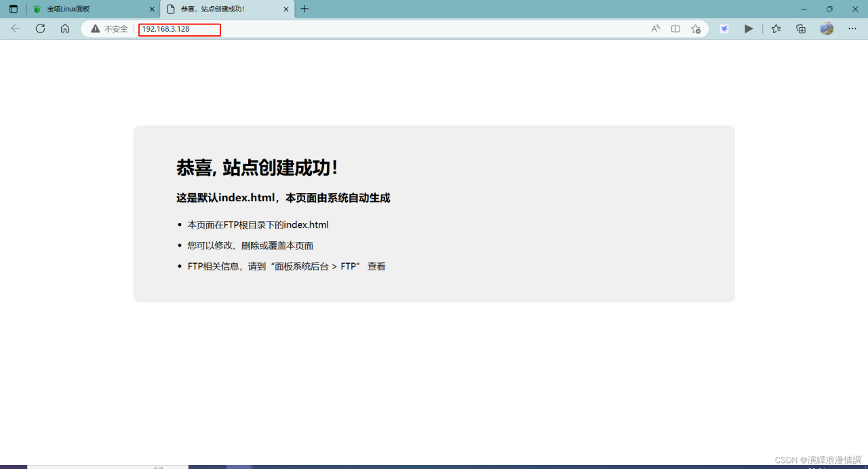
Task: Refresh the current page
Action: pyautogui.click(x=40, y=28)
